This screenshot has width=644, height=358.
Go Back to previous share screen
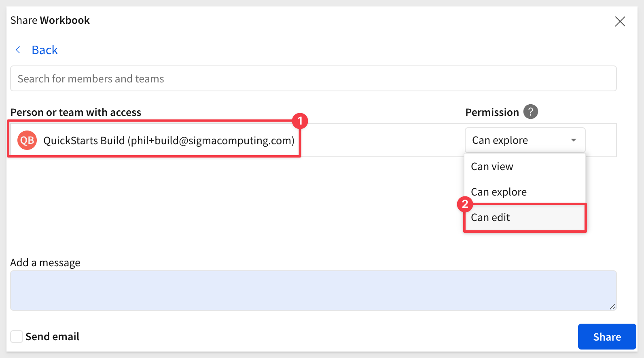(44, 50)
